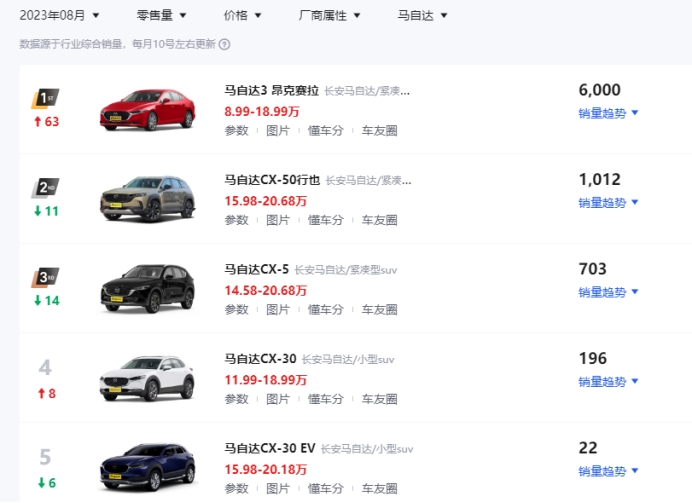Image resolution: width=692 pixels, height=503 pixels.
Task: Click 车友圈 under 马自达CX-50行也
Action: [380, 220]
